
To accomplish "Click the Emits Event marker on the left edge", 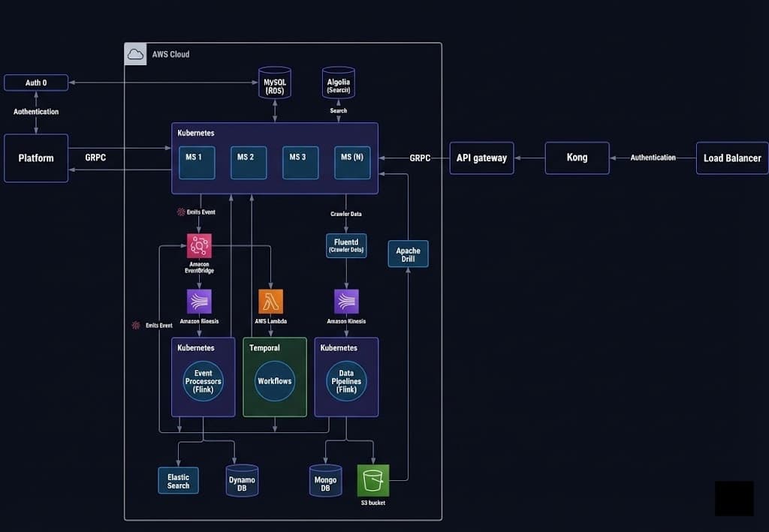I will click(134, 326).
